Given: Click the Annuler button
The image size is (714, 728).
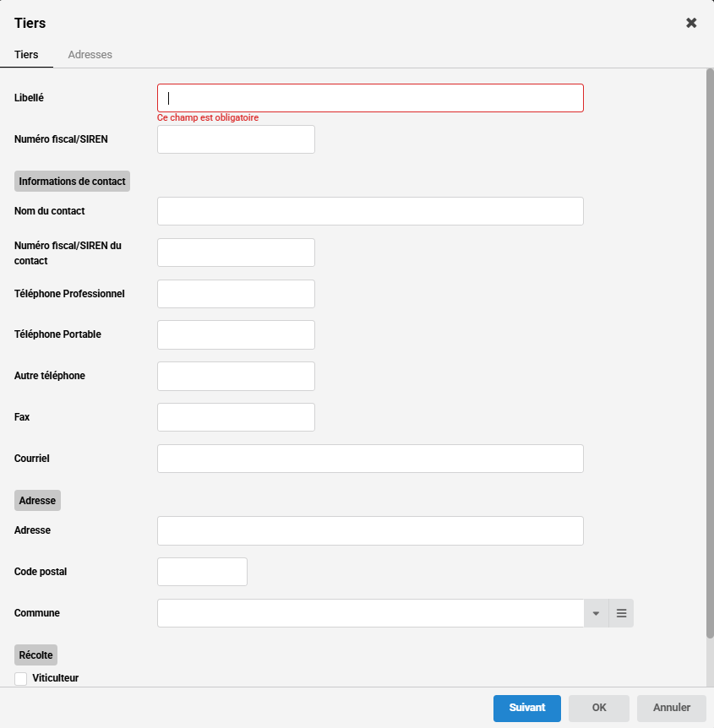Looking at the screenshot, I should click(x=672, y=708).
